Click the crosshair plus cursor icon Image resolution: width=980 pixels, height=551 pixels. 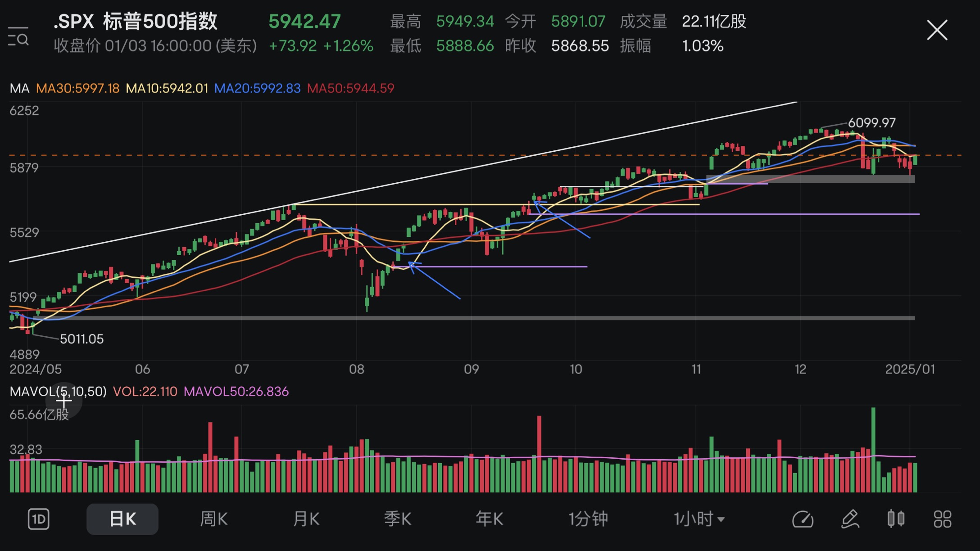click(64, 400)
